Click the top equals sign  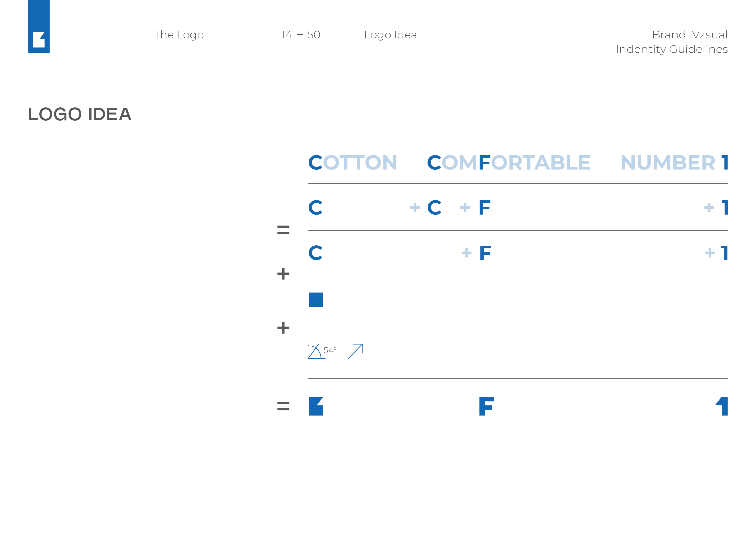pos(283,230)
